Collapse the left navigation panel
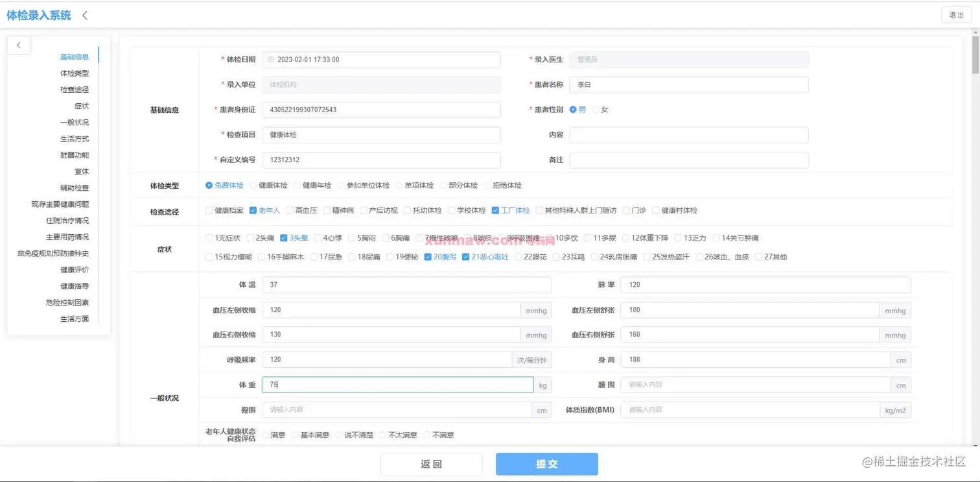The height and width of the screenshot is (482, 980). (19, 45)
